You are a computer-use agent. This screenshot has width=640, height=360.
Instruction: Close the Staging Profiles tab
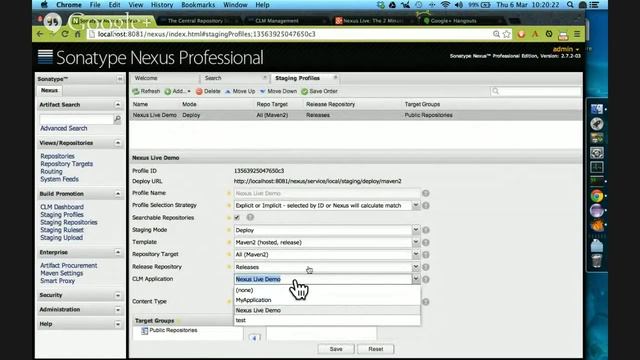click(x=335, y=77)
